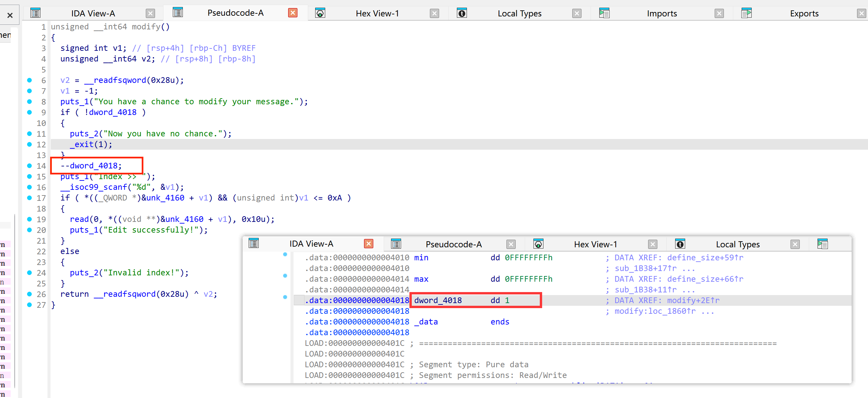Screen dimensions: 868x398
Task: Click the Imports icon in the lower window
Action: click(x=823, y=244)
